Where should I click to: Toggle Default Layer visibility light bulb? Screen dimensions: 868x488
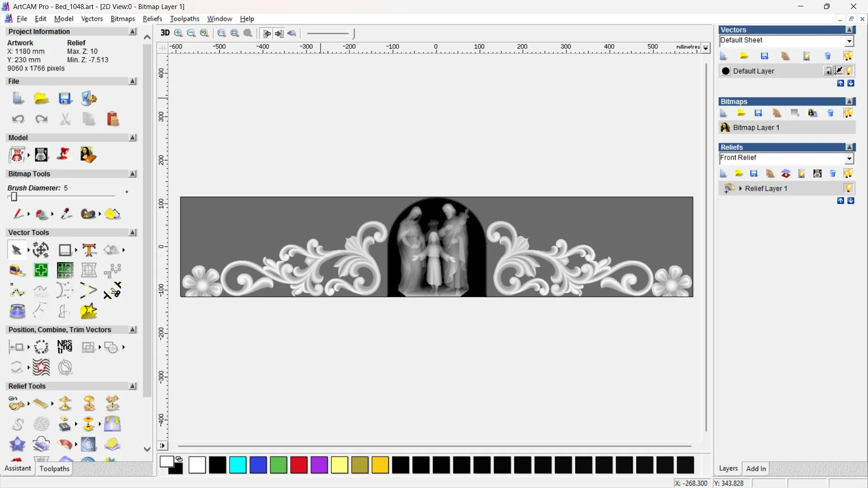point(849,71)
